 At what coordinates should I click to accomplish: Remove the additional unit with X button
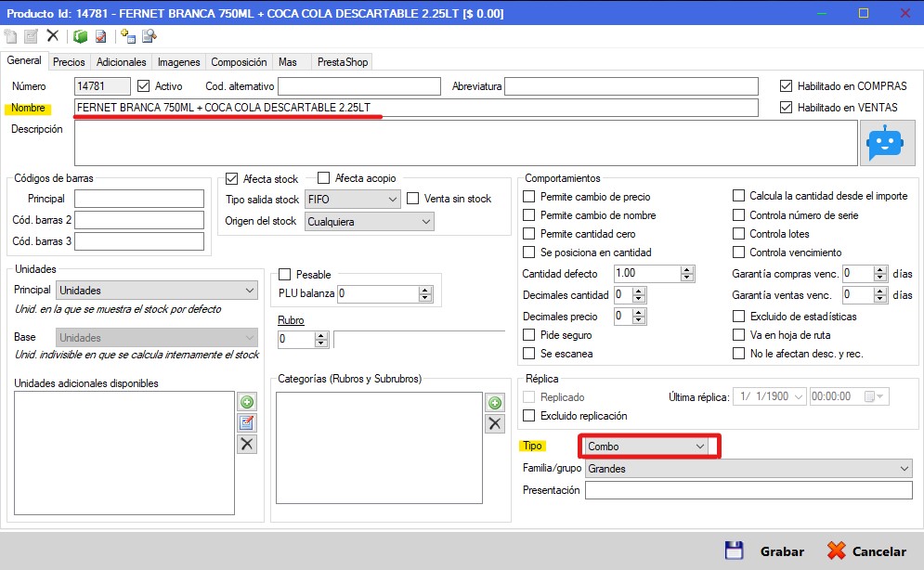[x=247, y=444]
